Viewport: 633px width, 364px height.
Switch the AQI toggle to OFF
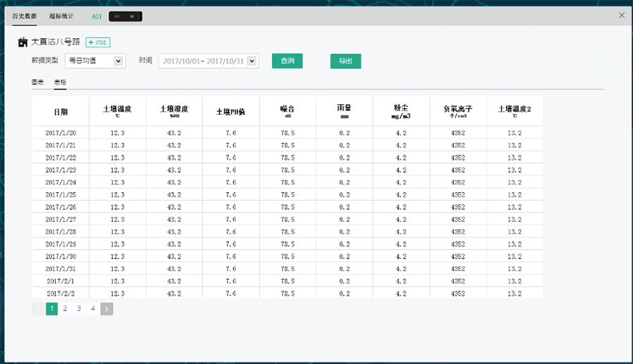pyautogui.click(x=117, y=15)
